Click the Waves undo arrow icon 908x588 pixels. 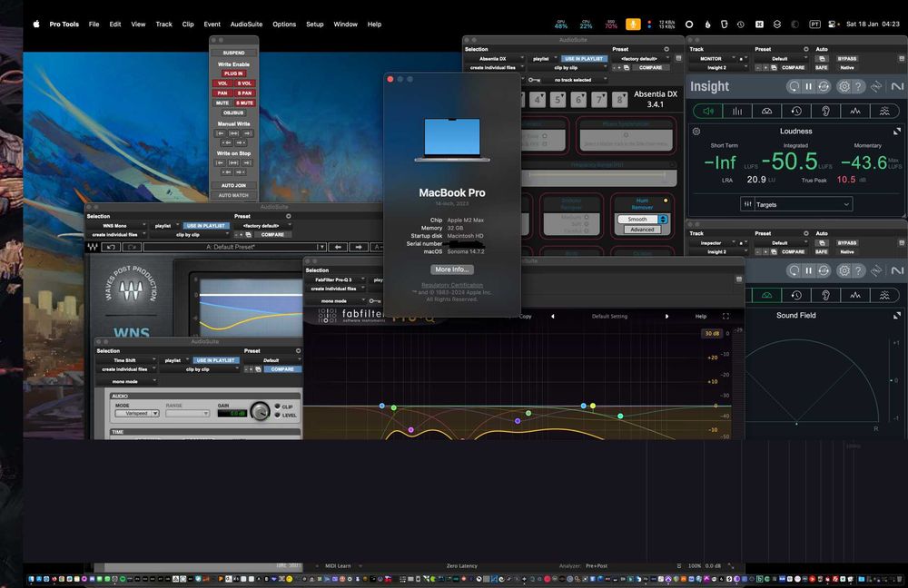point(110,247)
